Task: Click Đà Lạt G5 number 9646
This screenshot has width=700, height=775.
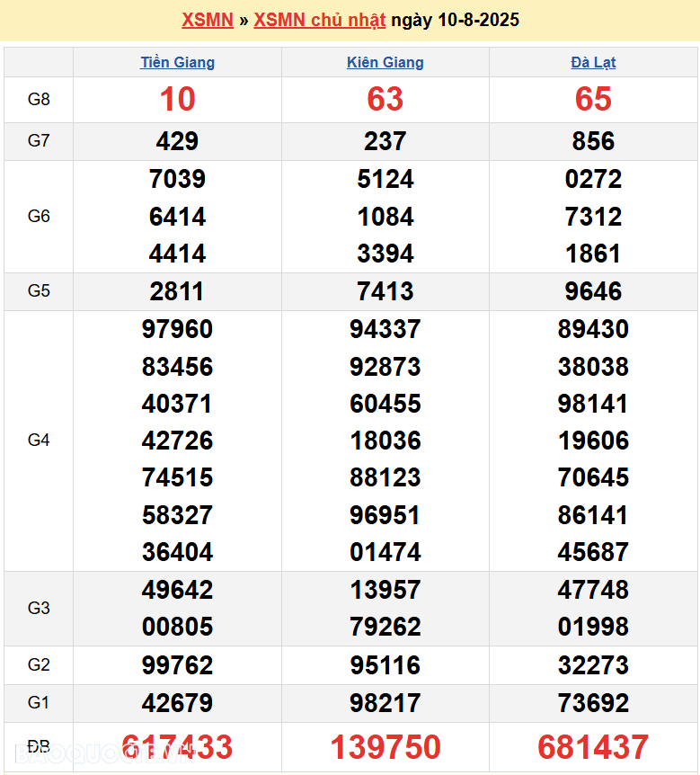Action: coord(593,291)
